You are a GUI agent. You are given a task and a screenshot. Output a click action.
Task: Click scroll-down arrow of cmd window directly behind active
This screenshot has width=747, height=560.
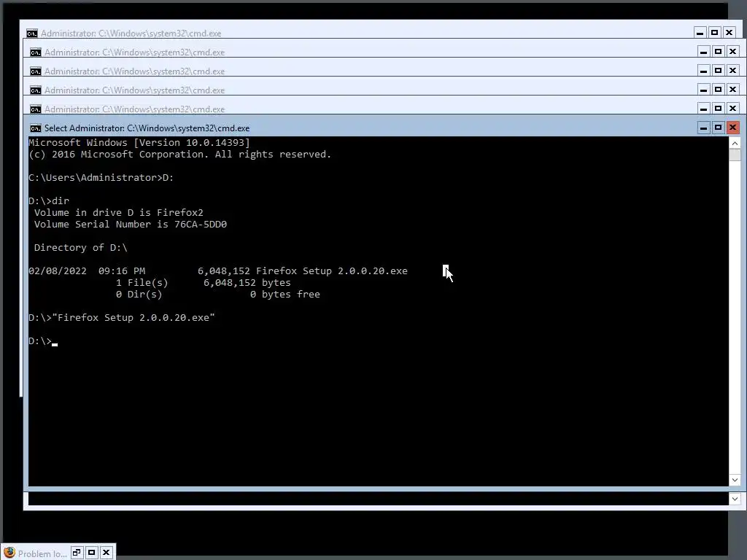pyautogui.click(x=735, y=499)
